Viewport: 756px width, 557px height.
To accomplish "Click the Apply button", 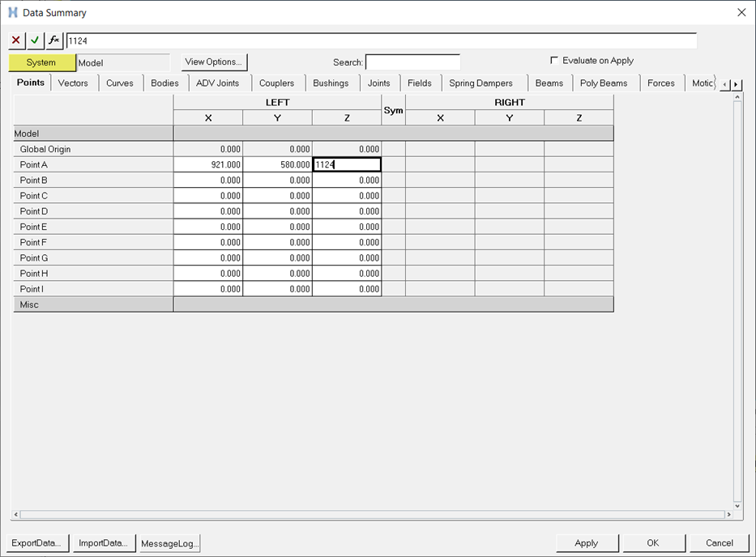I will tap(586, 543).
